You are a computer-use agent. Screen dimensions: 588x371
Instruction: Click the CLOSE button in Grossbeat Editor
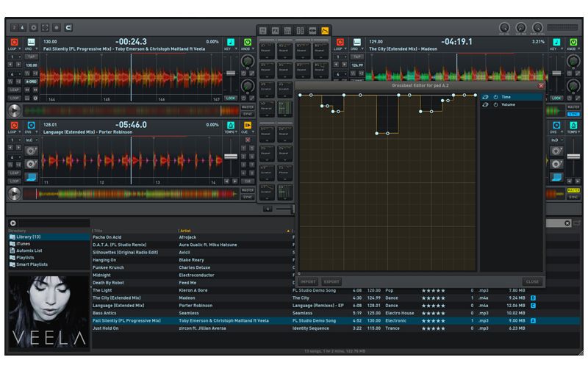click(531, 281)
